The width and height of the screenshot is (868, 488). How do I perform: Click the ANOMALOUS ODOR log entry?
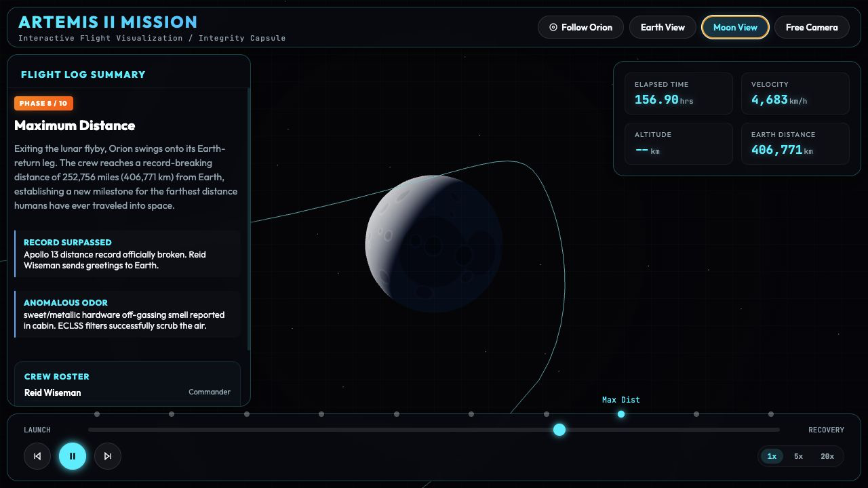tap(127, 314)
